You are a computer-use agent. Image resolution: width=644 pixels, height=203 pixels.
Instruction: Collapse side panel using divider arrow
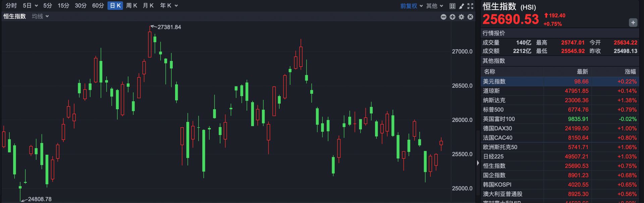[478, 163]
